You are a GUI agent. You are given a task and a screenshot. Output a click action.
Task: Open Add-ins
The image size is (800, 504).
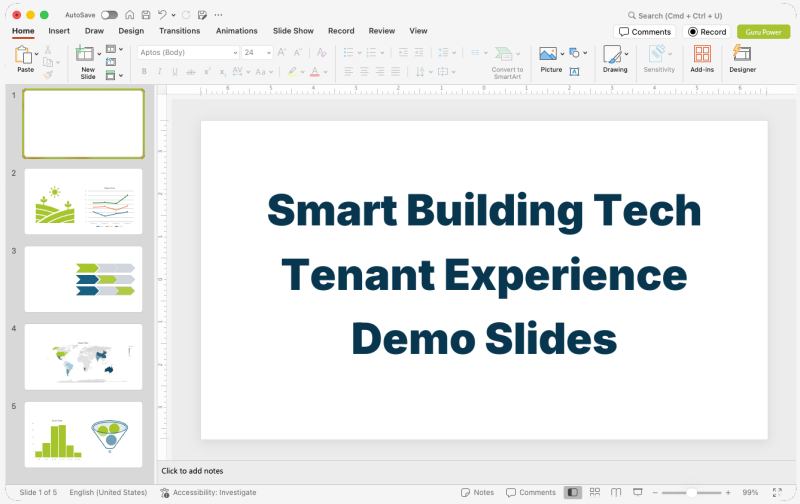[702, 58]
